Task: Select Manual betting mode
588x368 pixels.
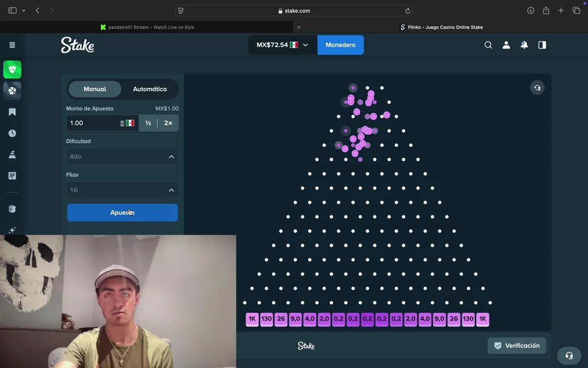Action: pos(95,89)
